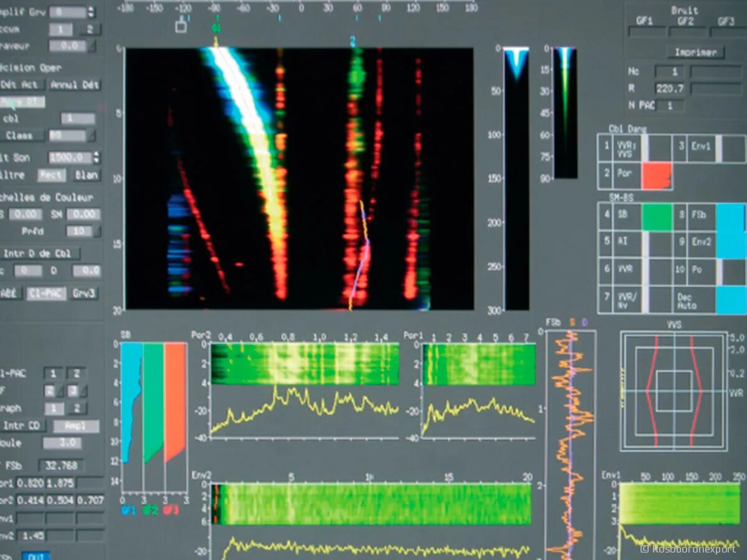Image resolution: width=747 pixels, height=560 pixels.
Task: Enable the Blan filter option
Action: click(x=87, y=175)
